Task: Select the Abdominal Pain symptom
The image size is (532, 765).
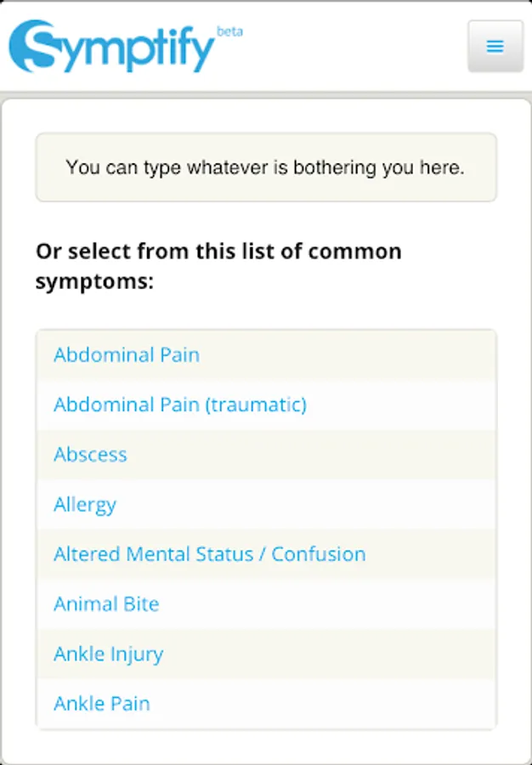Action: pyautogui.click(x=127, y=354)
